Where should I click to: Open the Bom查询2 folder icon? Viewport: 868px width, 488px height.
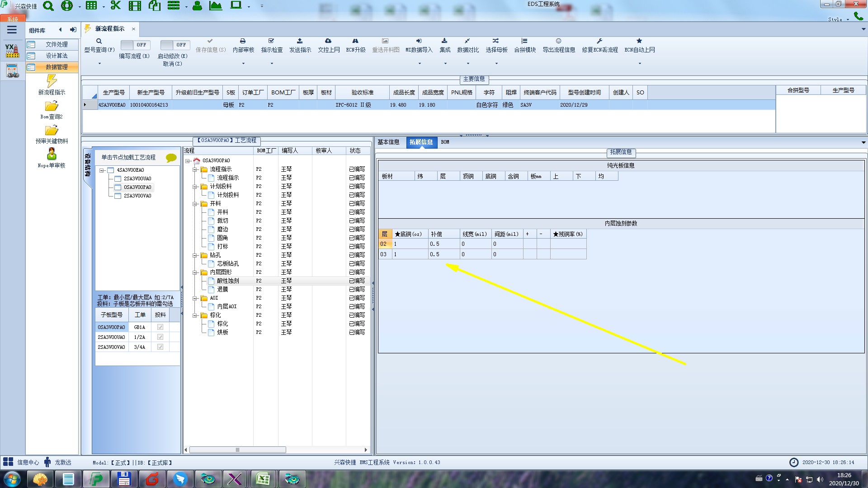(x=52, y=106)
